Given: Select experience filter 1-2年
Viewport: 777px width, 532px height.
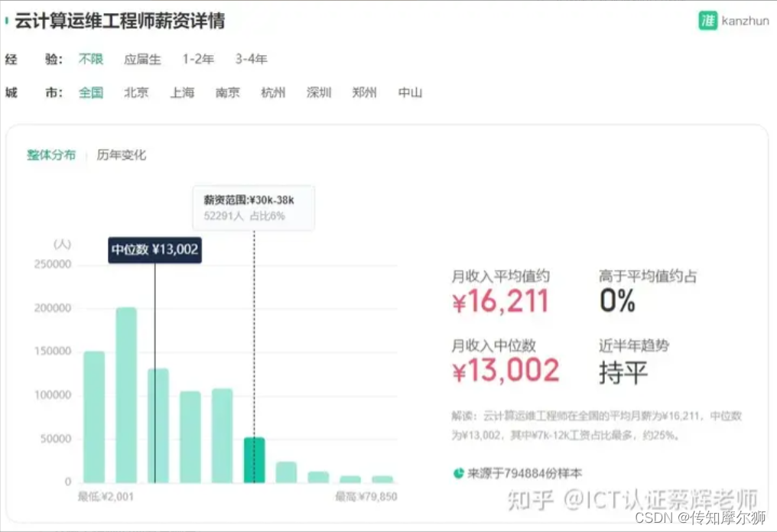Looking at the screenshot, I should [198, 59].
